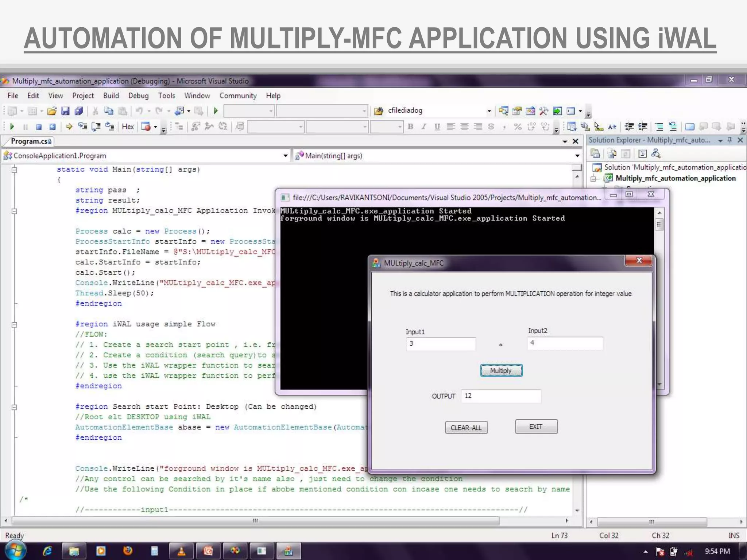The height and width of the screenshot is (560, 747).
Task: Click the EXIT button in calculator dialog
Action: (536, 427)
